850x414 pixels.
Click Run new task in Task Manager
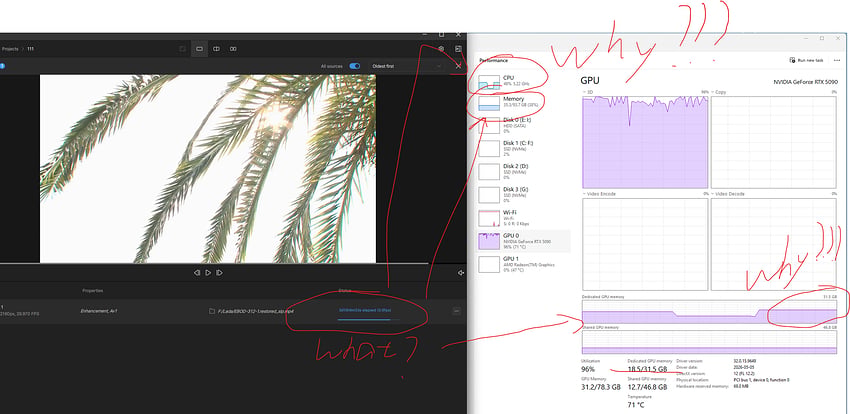(807, 60)
